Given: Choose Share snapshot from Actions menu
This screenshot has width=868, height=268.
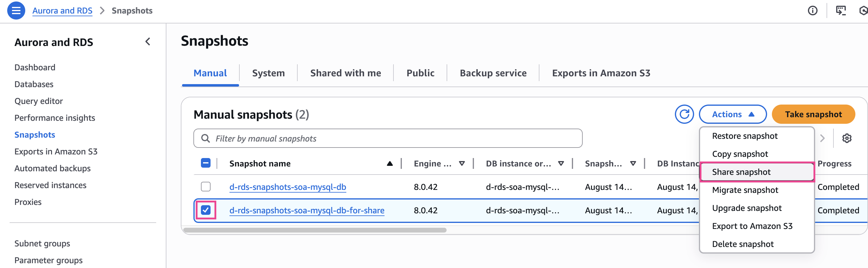Looking at the screenshot, I should 741,172.
